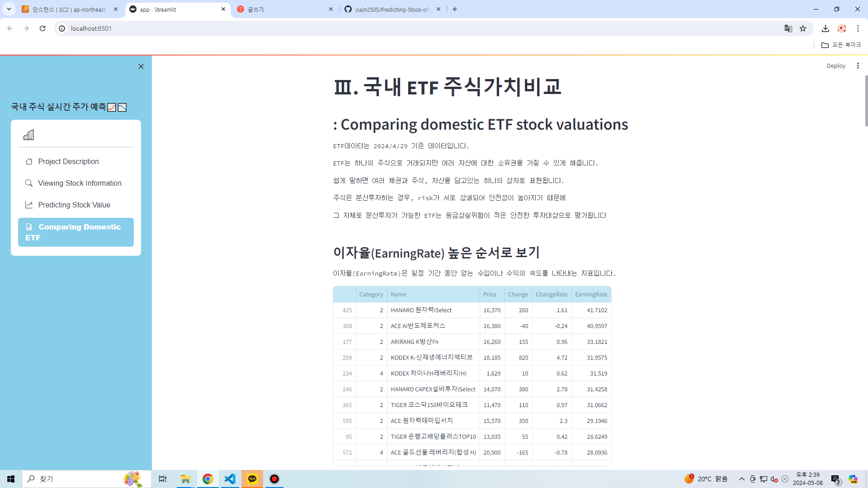Click the building icon in sidebar menu
The width and height of the screenshot is (868, 488).
pyautogui.click(x=28, y=135)
